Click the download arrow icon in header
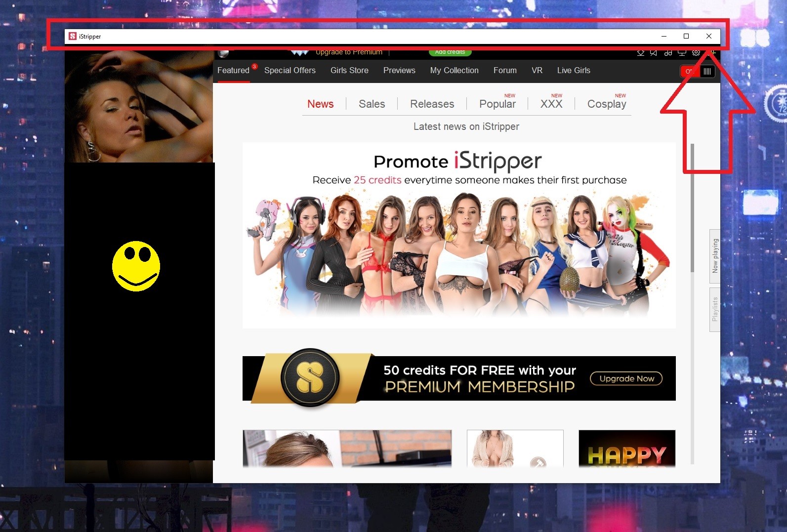Screen dimensions: 787x532 [641, 52]
